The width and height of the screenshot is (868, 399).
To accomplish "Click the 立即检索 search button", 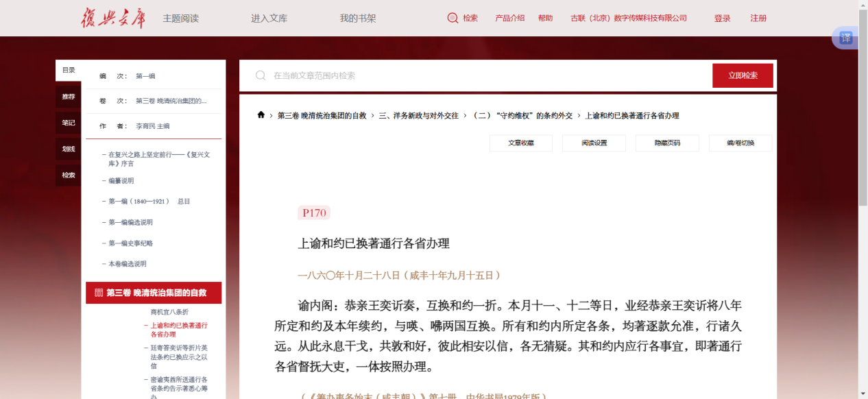I will tap(743, 75).
